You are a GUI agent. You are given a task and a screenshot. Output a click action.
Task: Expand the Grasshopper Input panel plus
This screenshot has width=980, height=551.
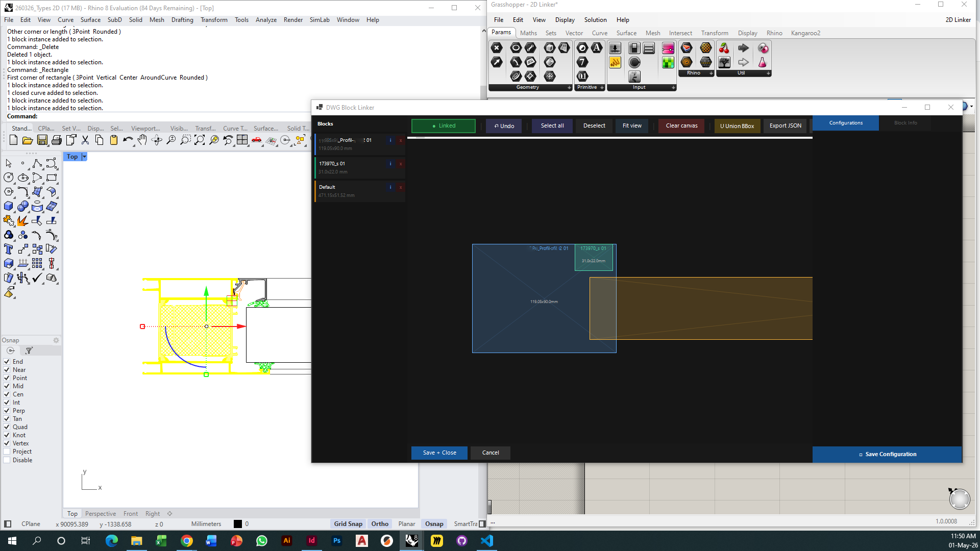click(673, 88)
